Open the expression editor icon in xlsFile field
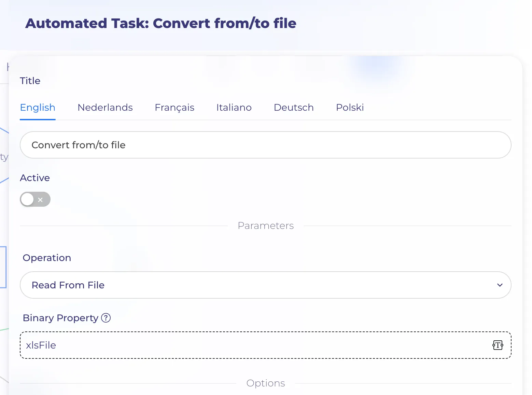Screen dimensions: 532x395 tap(498, 345)
